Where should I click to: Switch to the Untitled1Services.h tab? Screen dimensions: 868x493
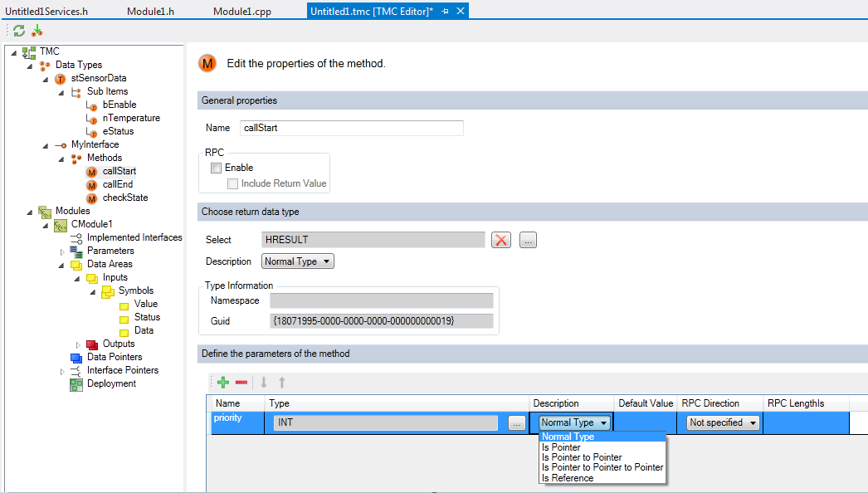click(x=46, y=11)
